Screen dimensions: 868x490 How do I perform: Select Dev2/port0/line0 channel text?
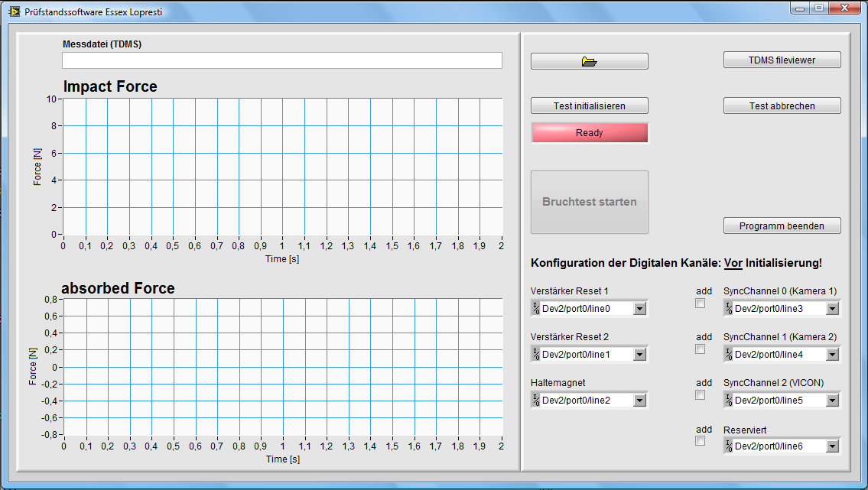coord(576,309)
